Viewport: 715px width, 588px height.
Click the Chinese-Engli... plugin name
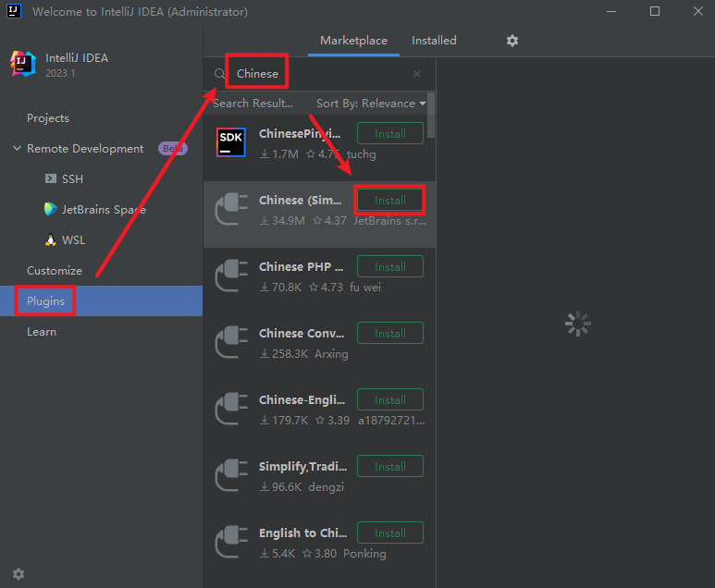point(302,399)
